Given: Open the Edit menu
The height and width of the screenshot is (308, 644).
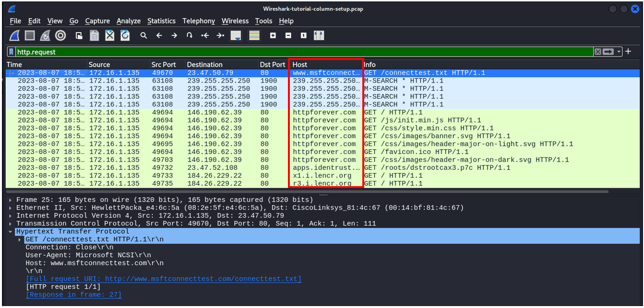Looking at the screenshot, I should [x=34, y=21].
